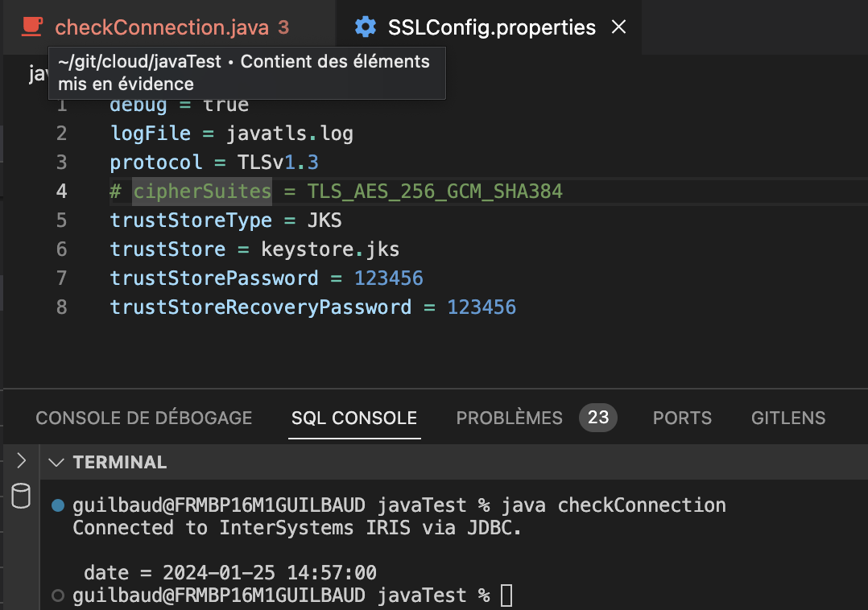Collapse the TERMINAL section chevron
Image resolution: width=868 pixels, height=610 pixels.
click(x=56, y=463)
